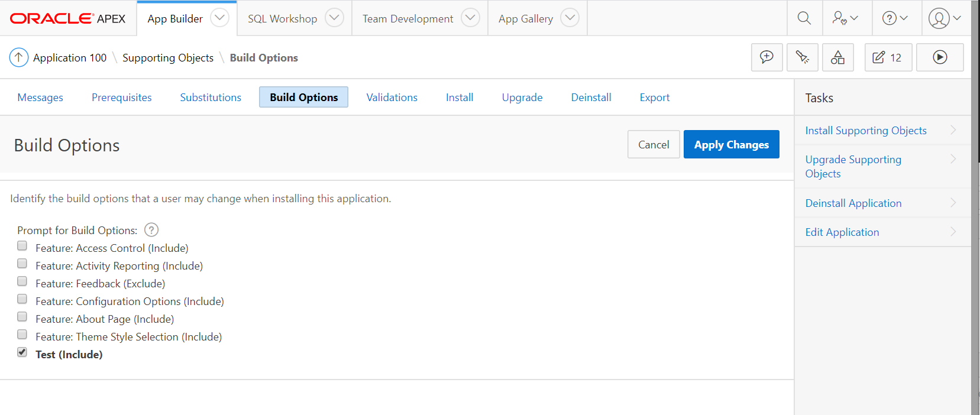This screenshot has width=980, height=415.
Task: Open the account profile icon menu
Action: [x=945, y=18]
